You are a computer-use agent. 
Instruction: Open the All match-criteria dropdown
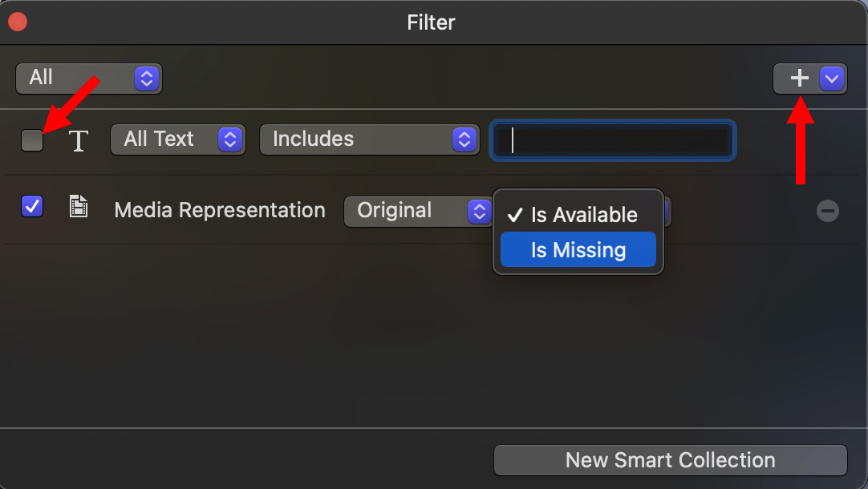tap(88, 79)
